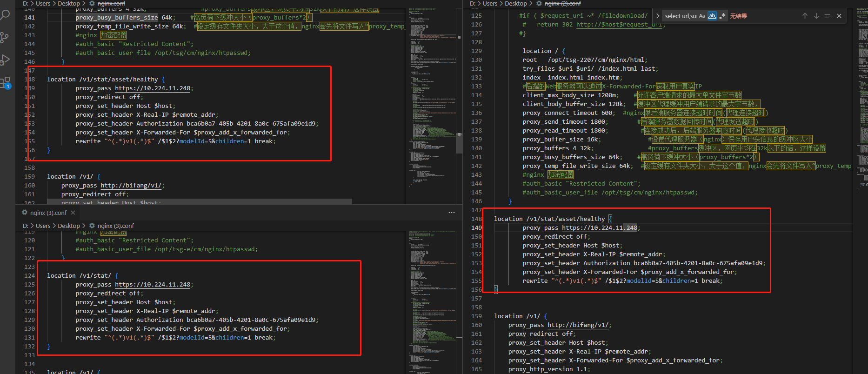Toggle Match Whole Word in find widget
This screenshot has height=374, width=868.
coord(712,16)
